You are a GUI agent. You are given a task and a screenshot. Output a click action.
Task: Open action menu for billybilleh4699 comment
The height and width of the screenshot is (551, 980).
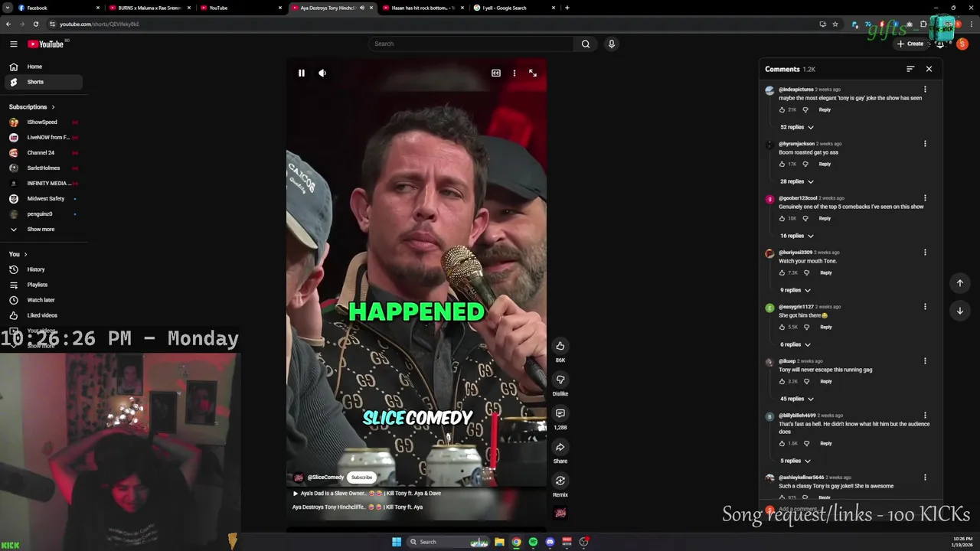(925, 416)
